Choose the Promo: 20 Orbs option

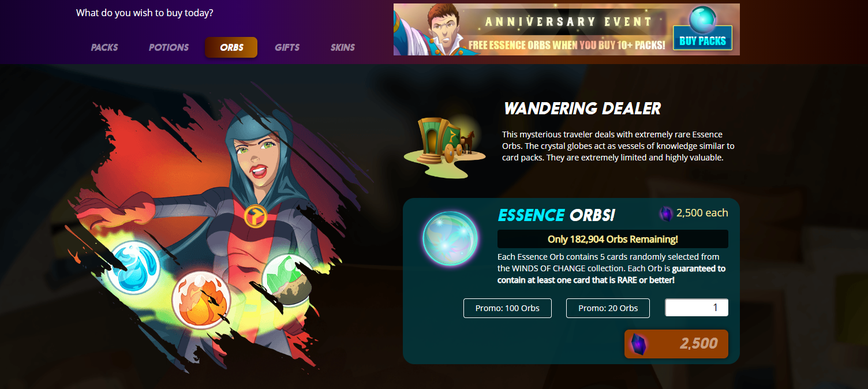(608, 308)
